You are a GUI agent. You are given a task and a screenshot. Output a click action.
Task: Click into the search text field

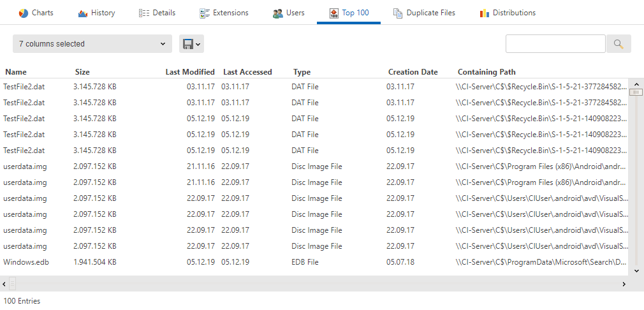tap(555, 44)
